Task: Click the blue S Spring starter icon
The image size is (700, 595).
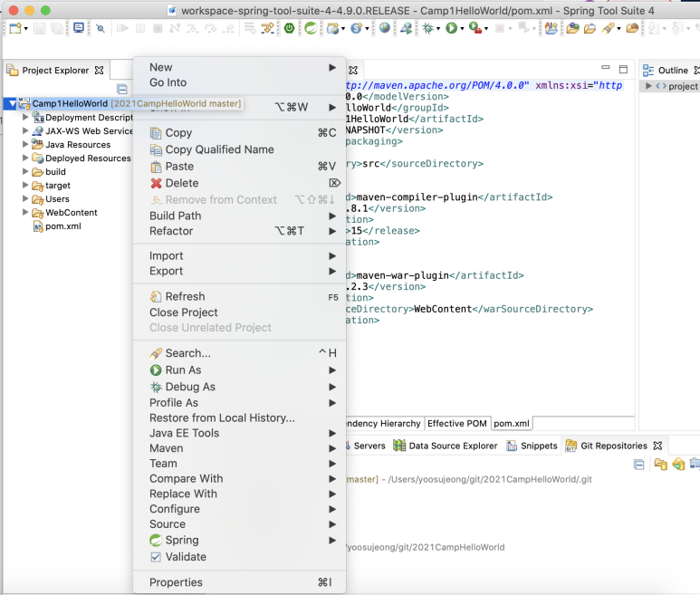Action: tap(356, 29)
